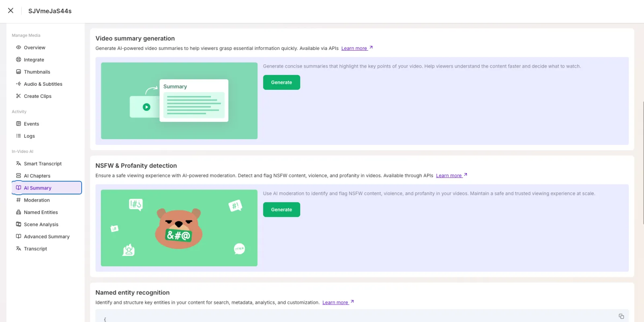Go to the Integrate page
The image size is (644, 322).
pos(47,60)
